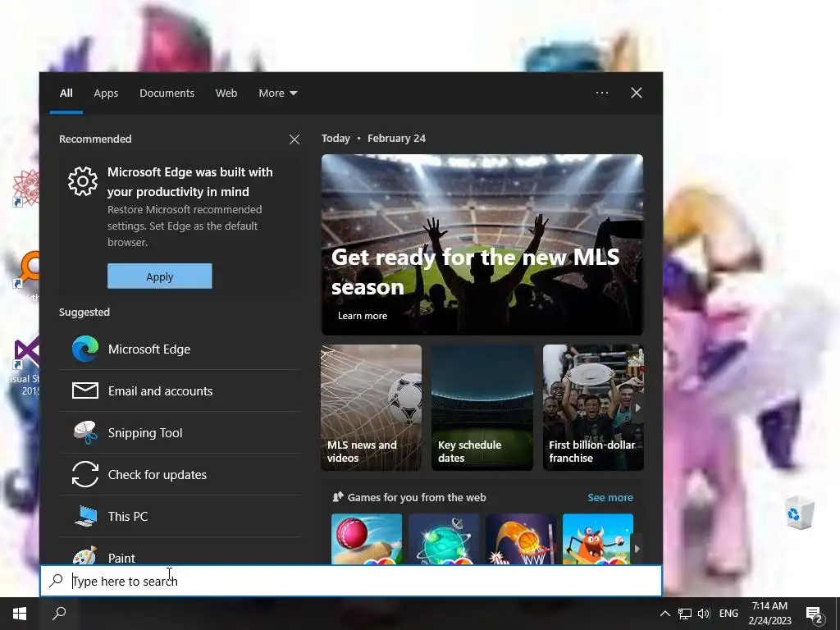Click the Today February 24 heading
The image size is (840, 630).
[x=373, y=138]
